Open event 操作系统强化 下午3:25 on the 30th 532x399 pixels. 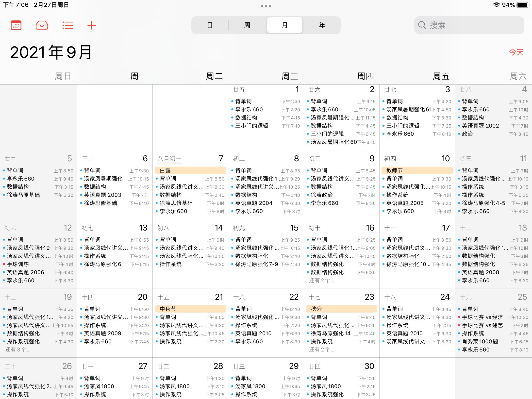(x=342, y=395)
